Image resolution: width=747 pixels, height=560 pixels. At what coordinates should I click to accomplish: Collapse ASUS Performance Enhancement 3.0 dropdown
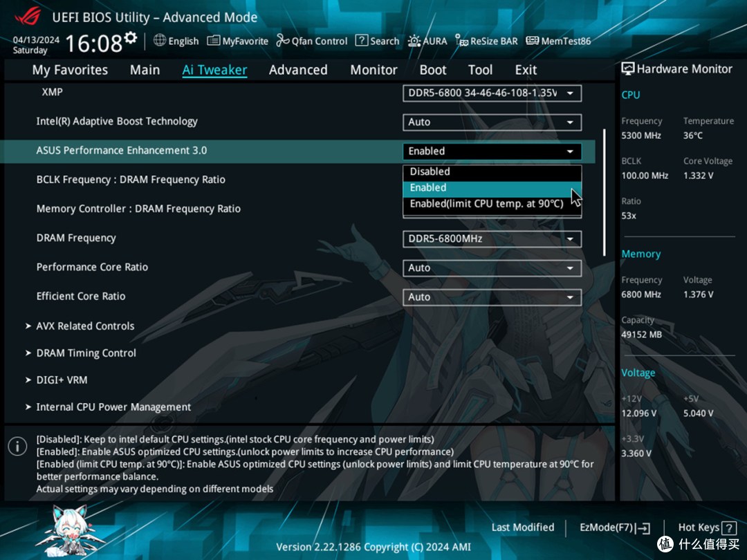click(492, 151)
